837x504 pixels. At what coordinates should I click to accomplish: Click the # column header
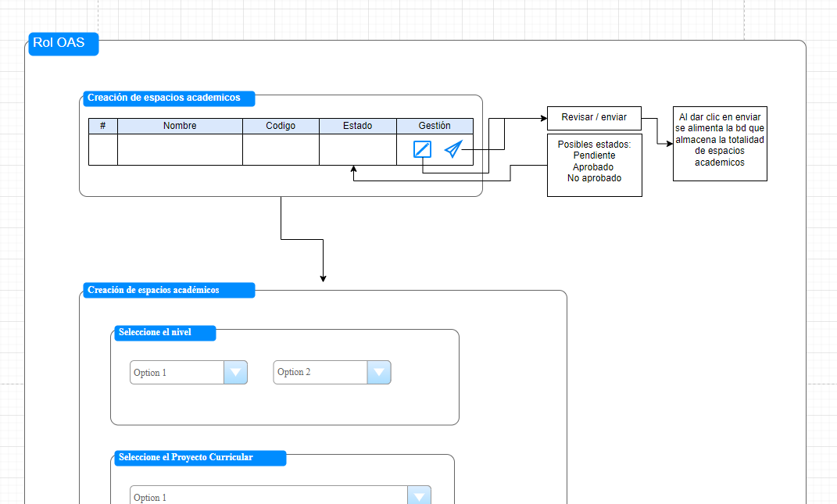pyautogui.click(x=102, y=125)
